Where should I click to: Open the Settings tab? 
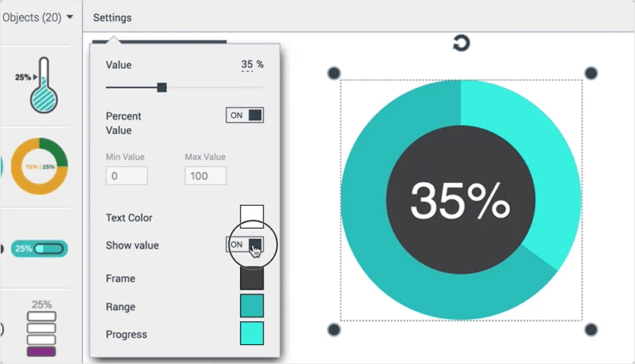[x=112, y=17]
